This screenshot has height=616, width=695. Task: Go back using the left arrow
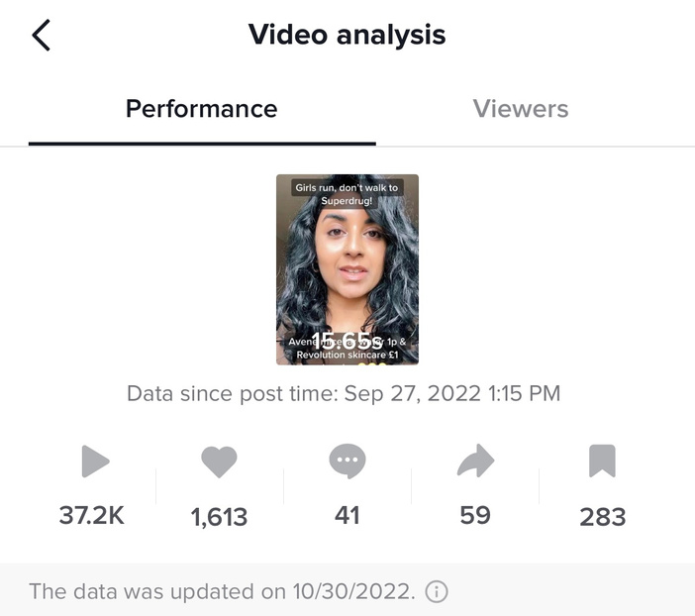41,36
